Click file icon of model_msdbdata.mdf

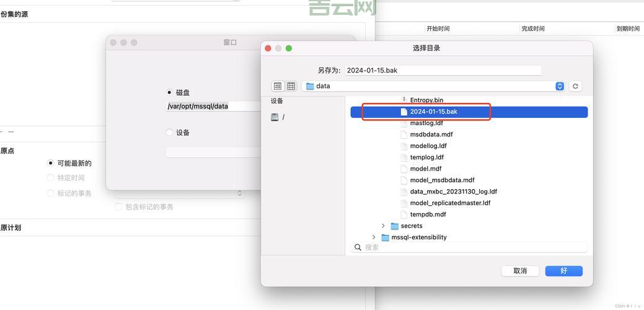[404, 180]
